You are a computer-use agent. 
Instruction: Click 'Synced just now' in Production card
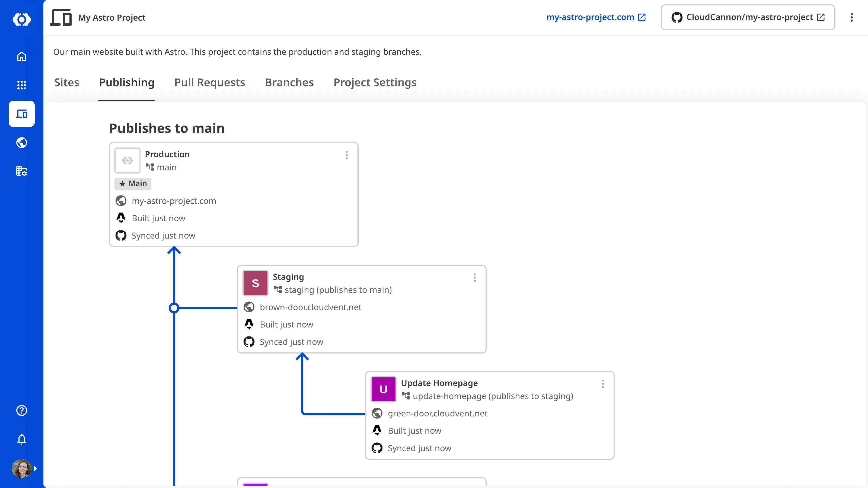163,235
